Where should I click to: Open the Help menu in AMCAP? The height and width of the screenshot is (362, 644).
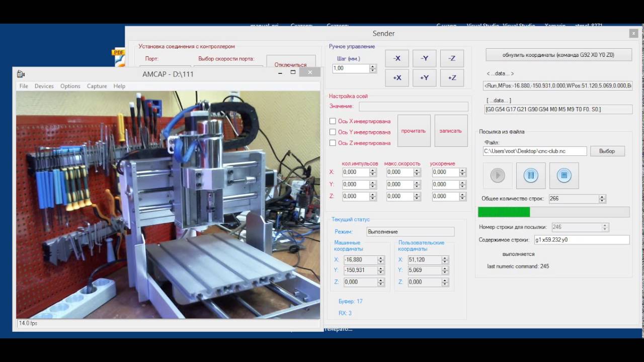point(119,86)
